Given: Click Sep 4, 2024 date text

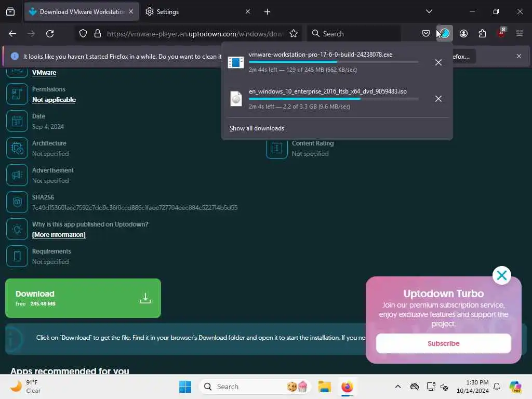Looking at the screenshot, I should tap(48, 127).
